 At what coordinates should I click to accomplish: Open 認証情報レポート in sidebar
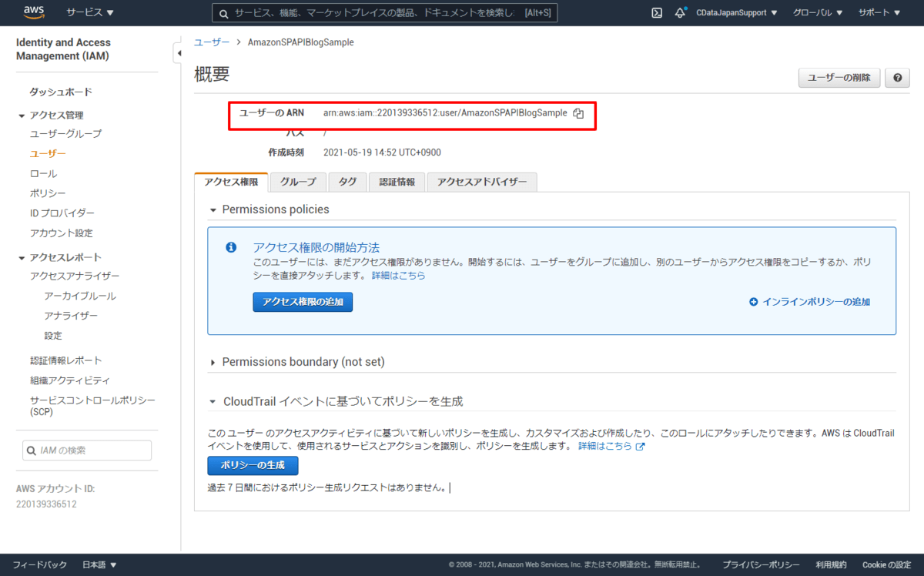pos(65,360)
